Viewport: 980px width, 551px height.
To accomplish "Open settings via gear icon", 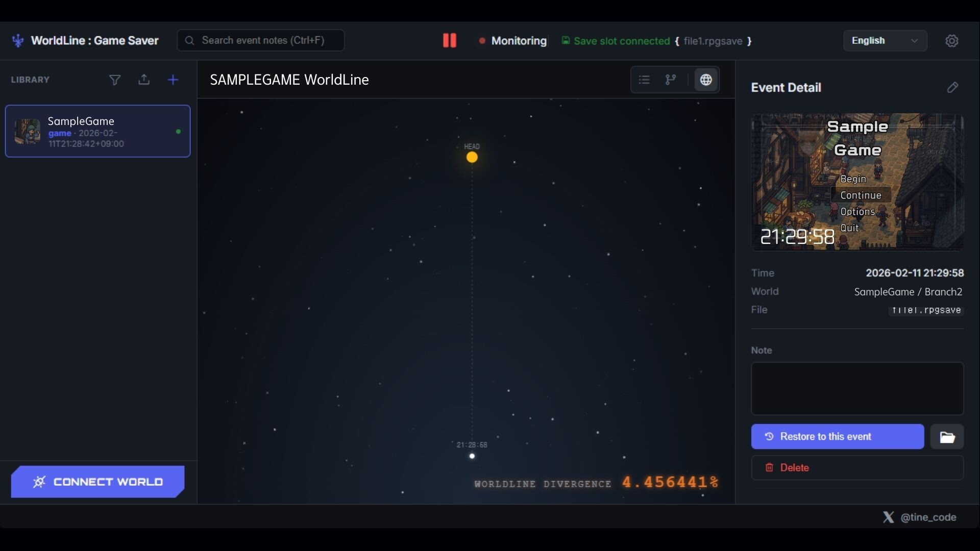I will click(x=951, y=41).
